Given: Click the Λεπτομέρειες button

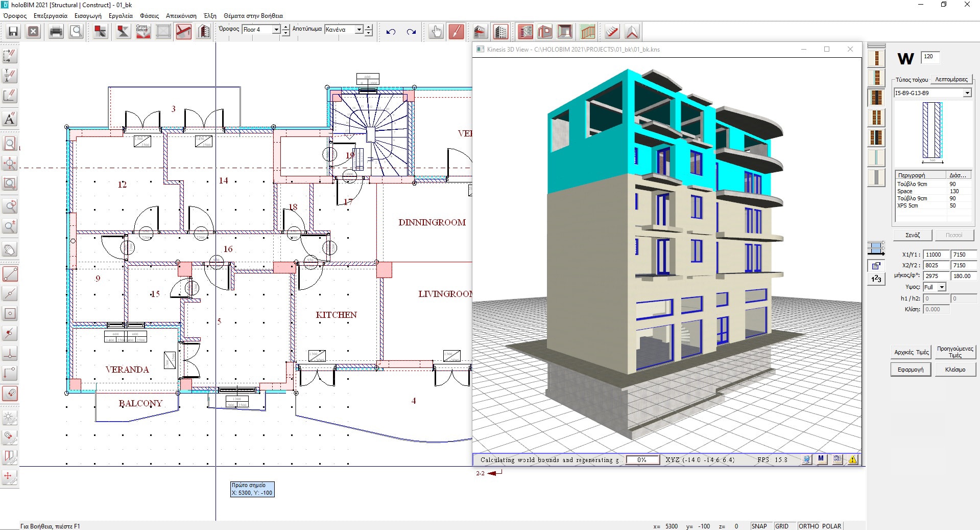Looking at the screenshot, I should pos(951,79).
